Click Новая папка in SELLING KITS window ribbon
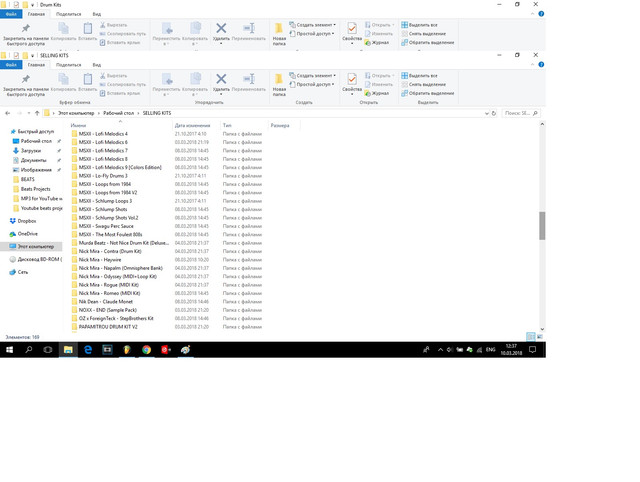The height and width of the screenshot is (482, 640). [279, 84]
